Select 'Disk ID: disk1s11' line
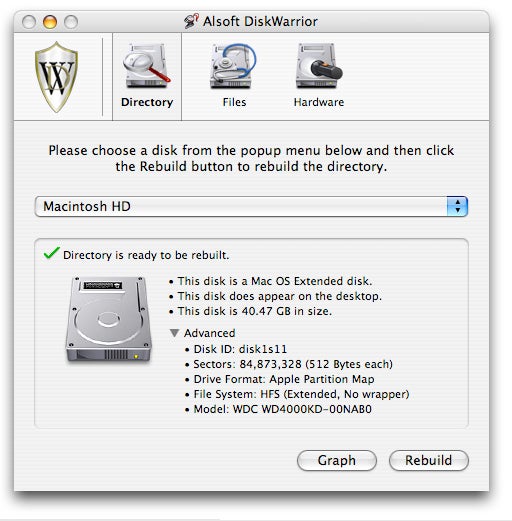The height and width of the screenshot is (521, 512). 240,349
